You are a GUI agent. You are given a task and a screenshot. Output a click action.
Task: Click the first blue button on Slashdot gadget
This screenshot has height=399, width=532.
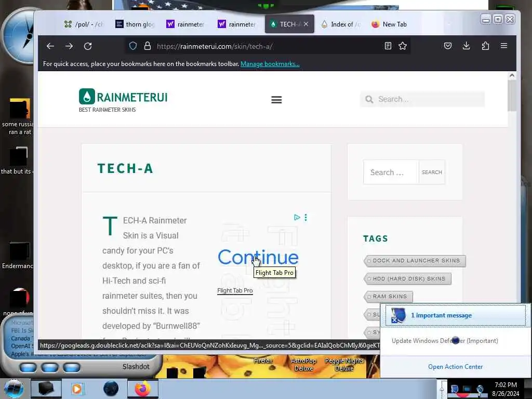point(28,367)
